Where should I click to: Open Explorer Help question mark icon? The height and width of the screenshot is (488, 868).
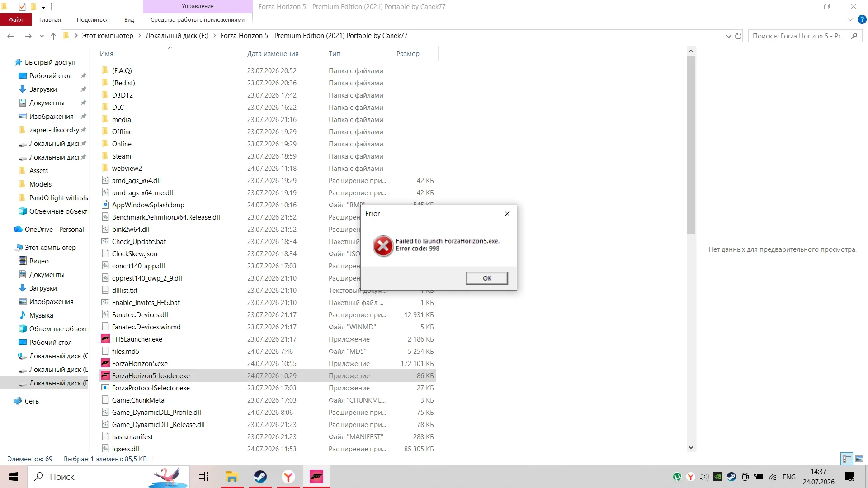(862, 20)
